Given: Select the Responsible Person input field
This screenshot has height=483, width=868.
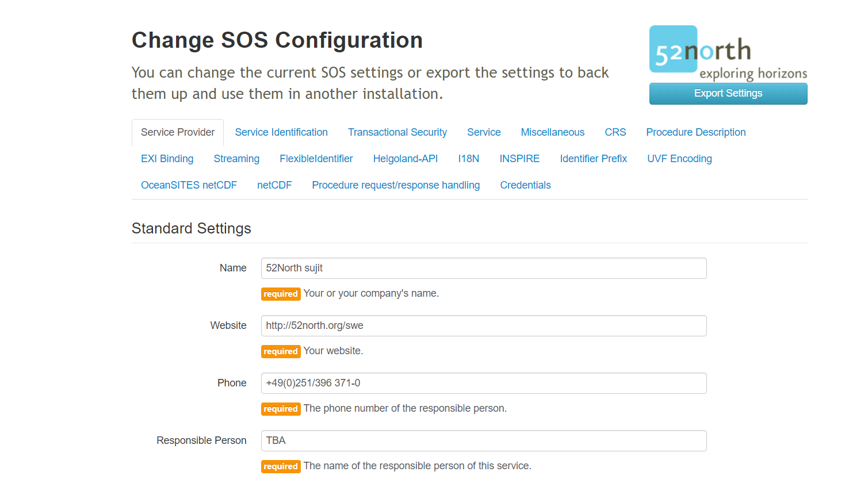Looking at the screenshot, I should point(484,441).
